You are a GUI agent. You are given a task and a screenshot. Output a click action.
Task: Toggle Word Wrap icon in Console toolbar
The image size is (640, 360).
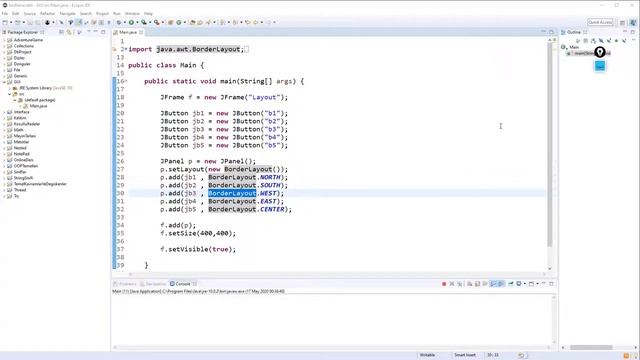click(x=485, y=284)
